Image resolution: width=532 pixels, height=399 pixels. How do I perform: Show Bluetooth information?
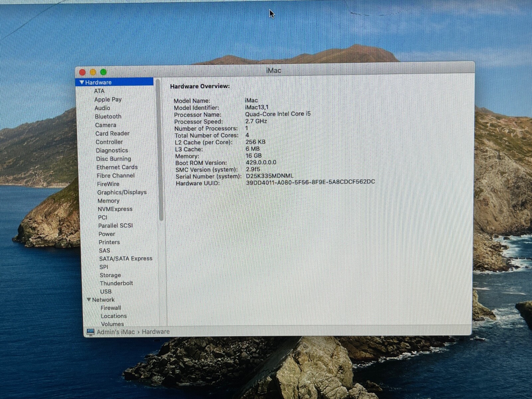(108, 116)
